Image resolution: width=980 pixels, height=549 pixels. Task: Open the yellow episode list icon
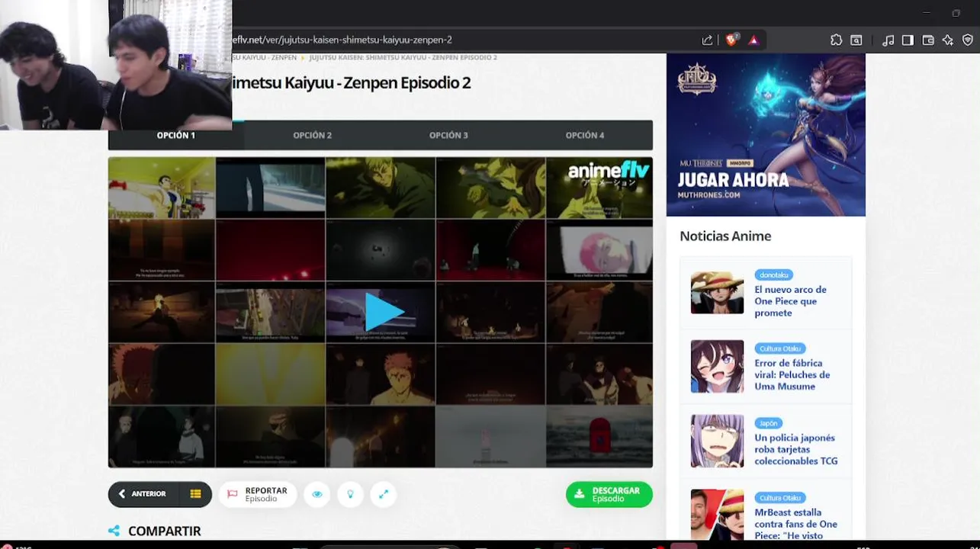click(196, 494)
